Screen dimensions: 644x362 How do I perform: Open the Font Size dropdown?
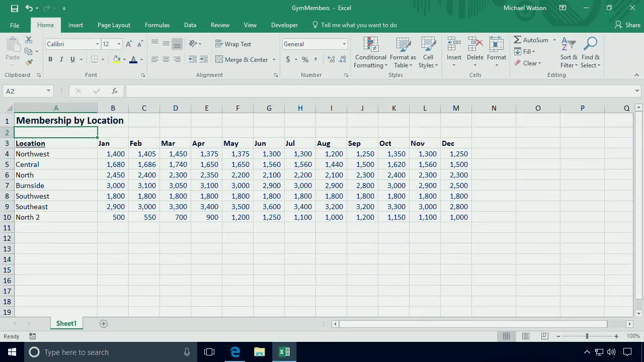pyautogui.click(x=118, y=44)
